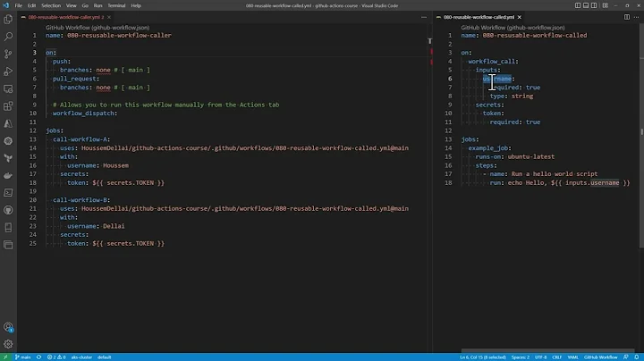Toggle the bottom panel layout button
This screenshot has width=644, height=361.
tap(586, 5)
